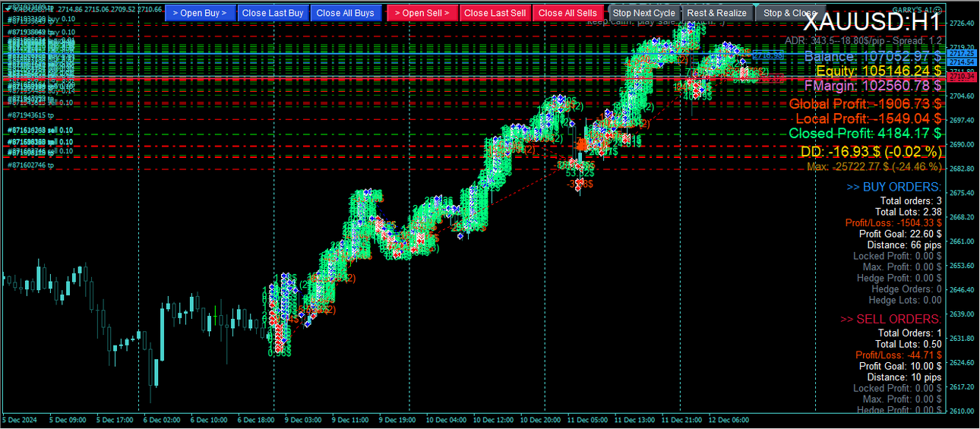
Task: Click the expert advisor smiley icon
Action: (x=938, y=8)
